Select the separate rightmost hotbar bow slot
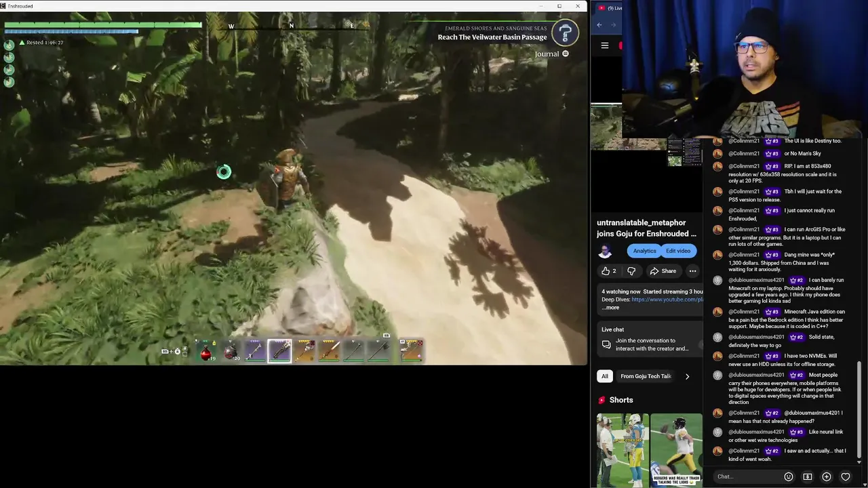This screenshot has height=488, width=868. (x=412, y=351)
